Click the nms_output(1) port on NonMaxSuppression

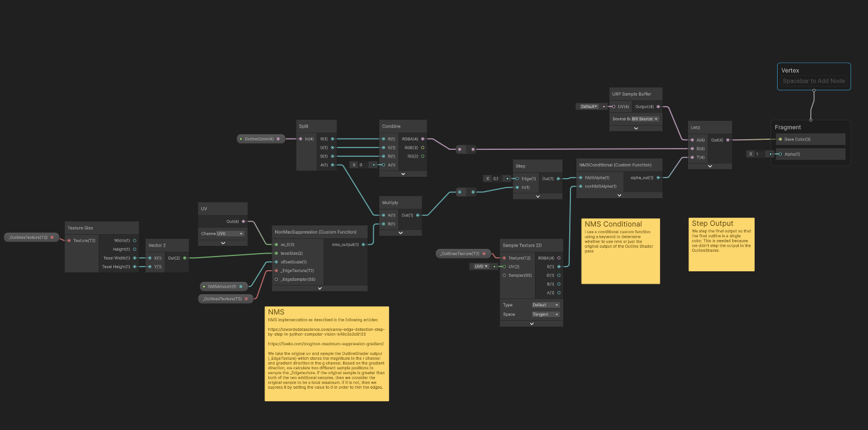point(363,244)
